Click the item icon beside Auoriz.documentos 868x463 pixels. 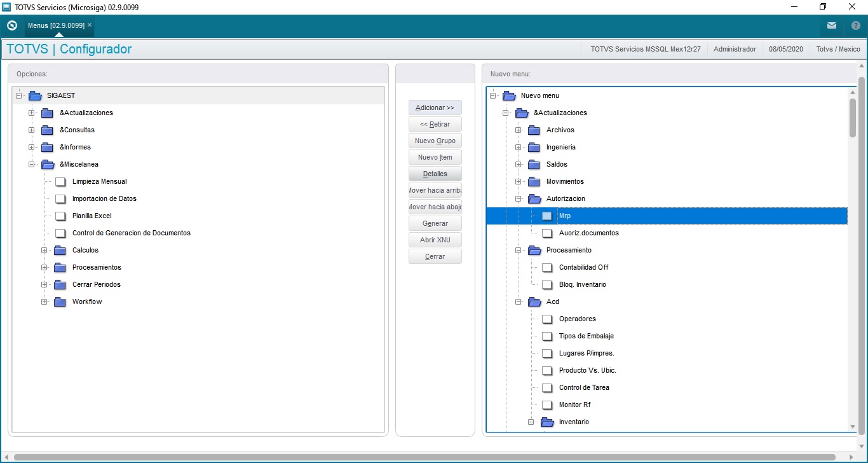coord(547,233)
